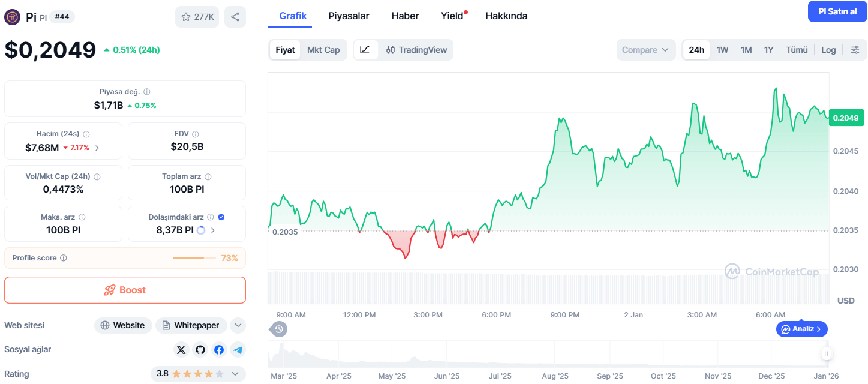Screen dimensions: 868x384
Task: Click the #44 rank badge
Action: pyautogui.click(x=62, y=17)
